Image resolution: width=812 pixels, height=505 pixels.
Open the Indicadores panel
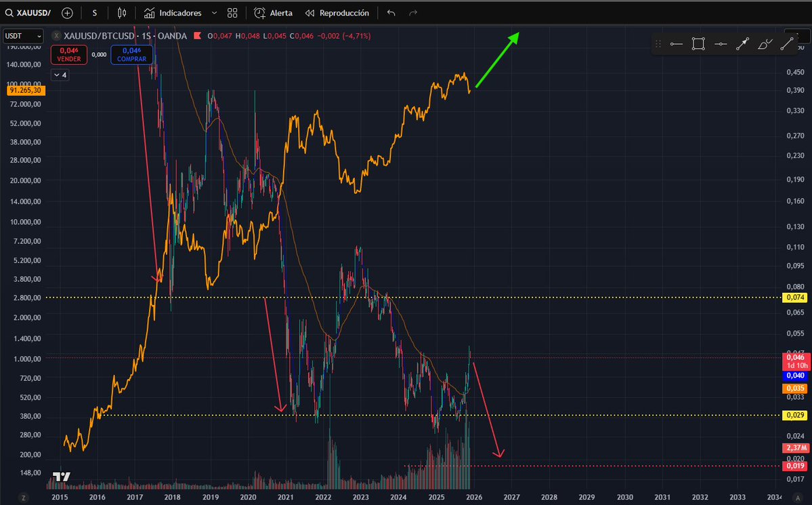point(173,13)
